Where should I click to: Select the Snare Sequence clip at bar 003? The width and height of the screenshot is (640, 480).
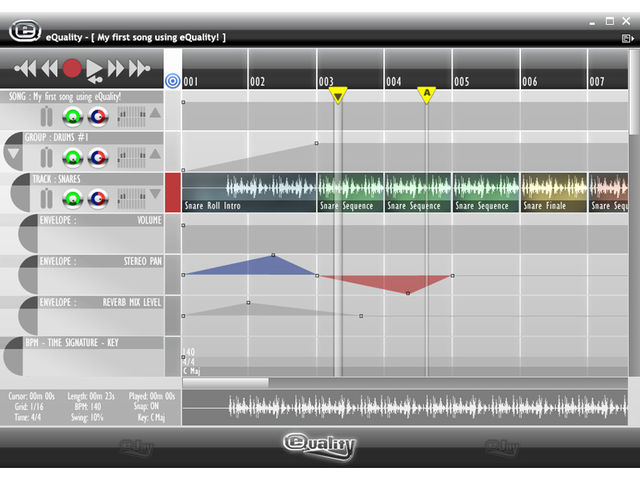pyautogui.click(x=350, y=192)
